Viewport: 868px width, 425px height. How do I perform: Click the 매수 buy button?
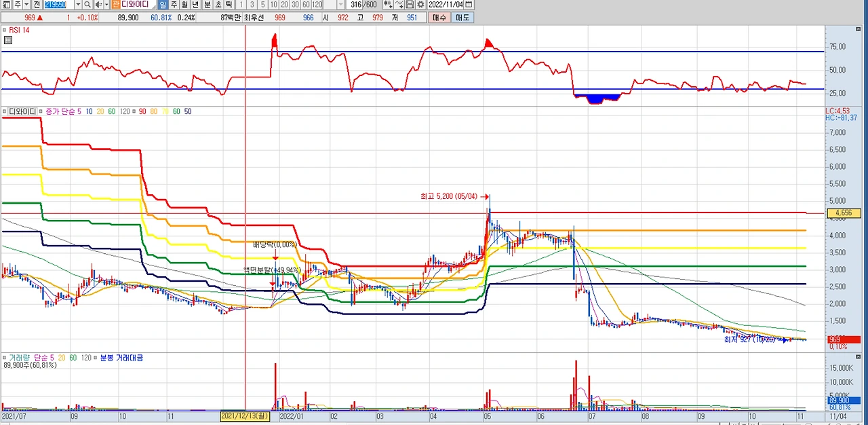(x=439, y=17)
